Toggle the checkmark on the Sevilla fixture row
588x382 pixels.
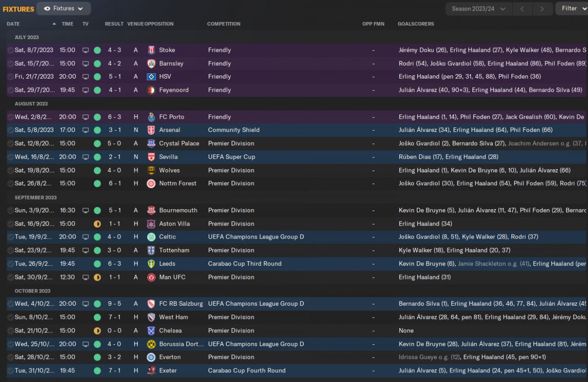coord(10,157)
